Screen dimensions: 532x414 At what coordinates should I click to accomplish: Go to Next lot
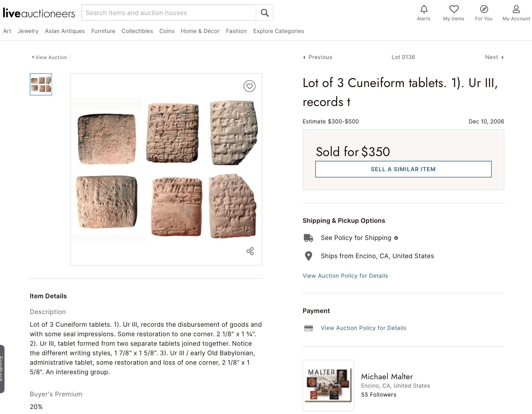[494, 57]
